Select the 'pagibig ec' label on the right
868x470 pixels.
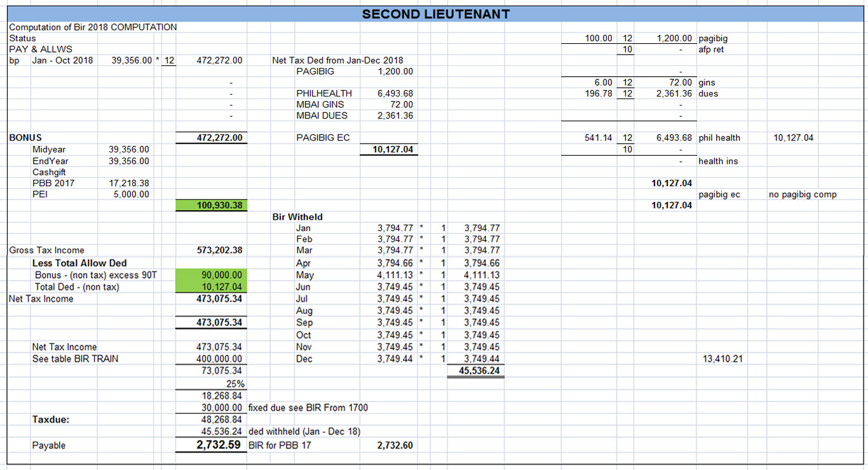click(x=719, y=194)
